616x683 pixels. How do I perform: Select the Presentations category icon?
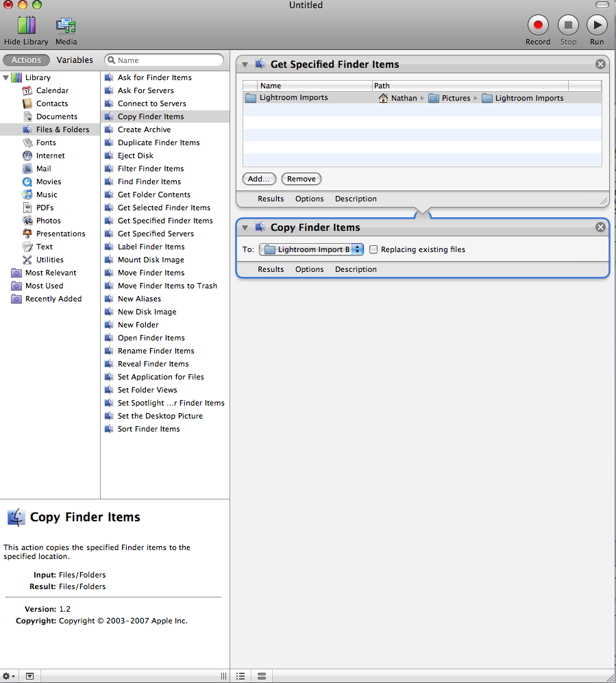[x=27, y=234]
